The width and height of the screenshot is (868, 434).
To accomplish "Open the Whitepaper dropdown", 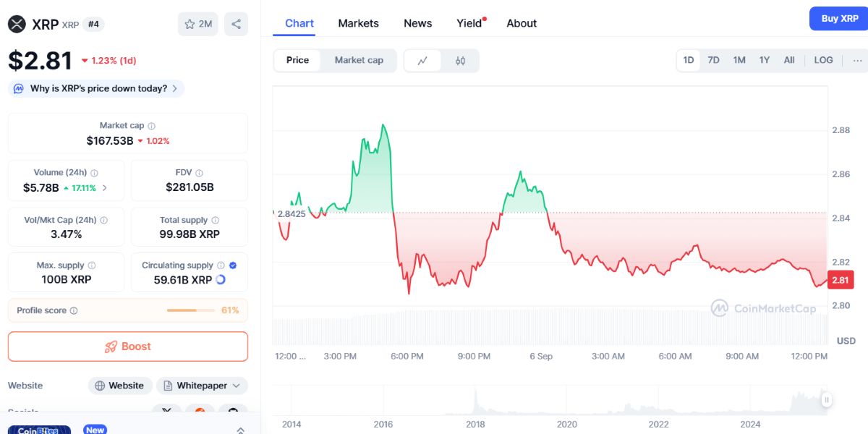I will 202,386.
